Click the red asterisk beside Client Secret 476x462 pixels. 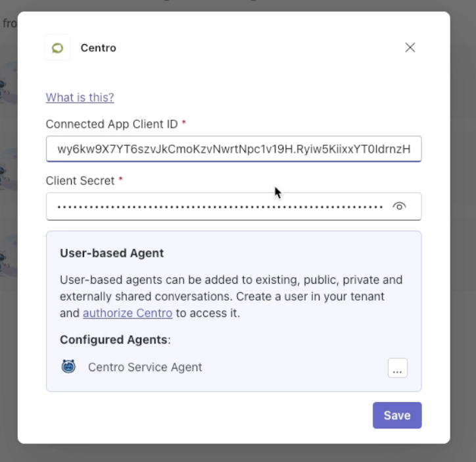coord(120,179)
